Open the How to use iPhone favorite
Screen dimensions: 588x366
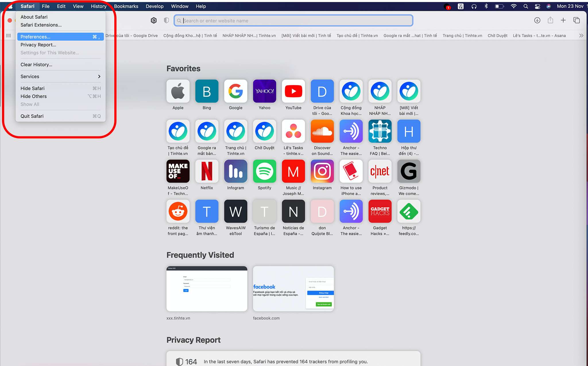point(351,171)
